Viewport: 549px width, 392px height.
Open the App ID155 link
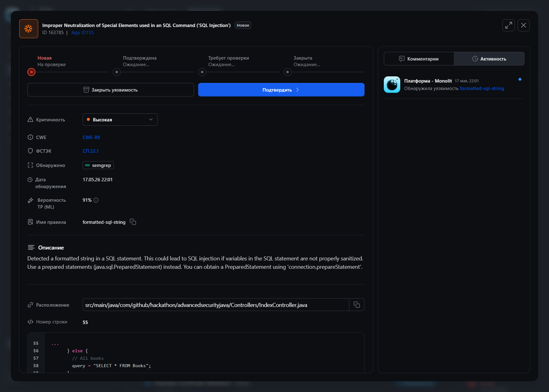[x=83, y=33]
